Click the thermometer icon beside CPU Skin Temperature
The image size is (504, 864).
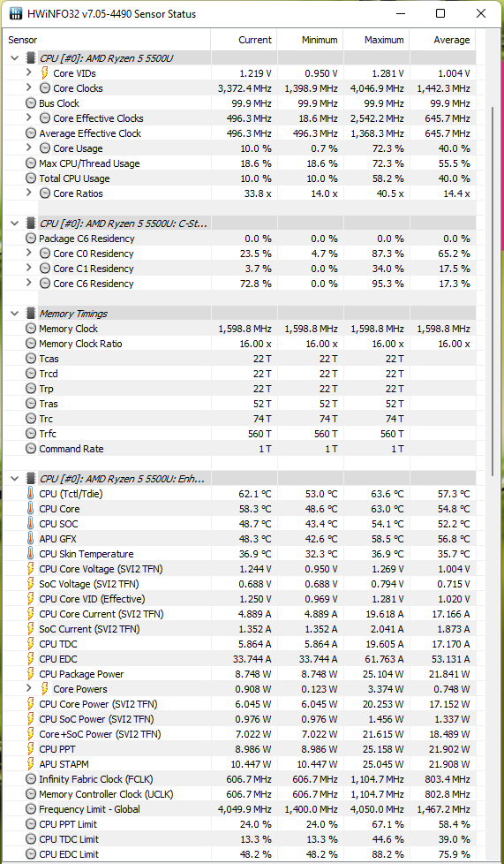coord(31,554)
